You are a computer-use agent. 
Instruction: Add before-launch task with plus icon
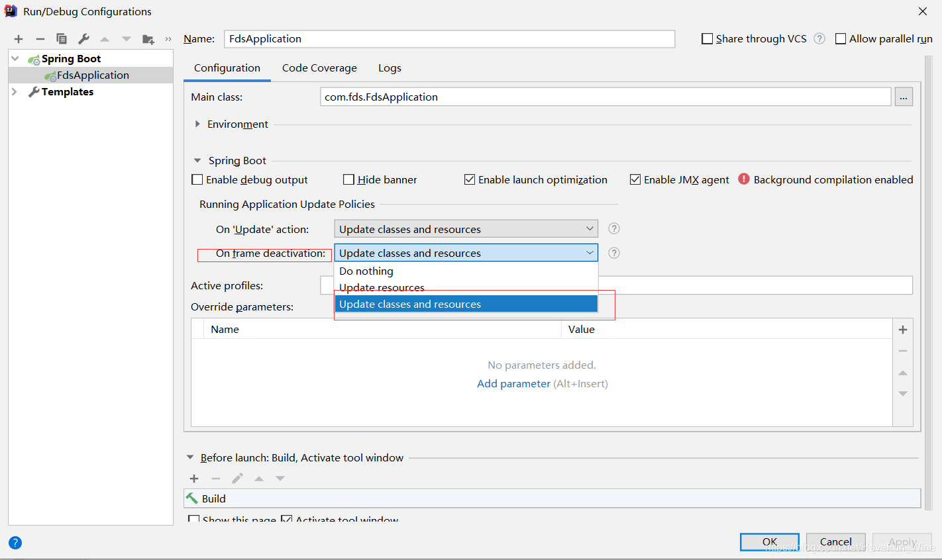(x=194, y=479)
